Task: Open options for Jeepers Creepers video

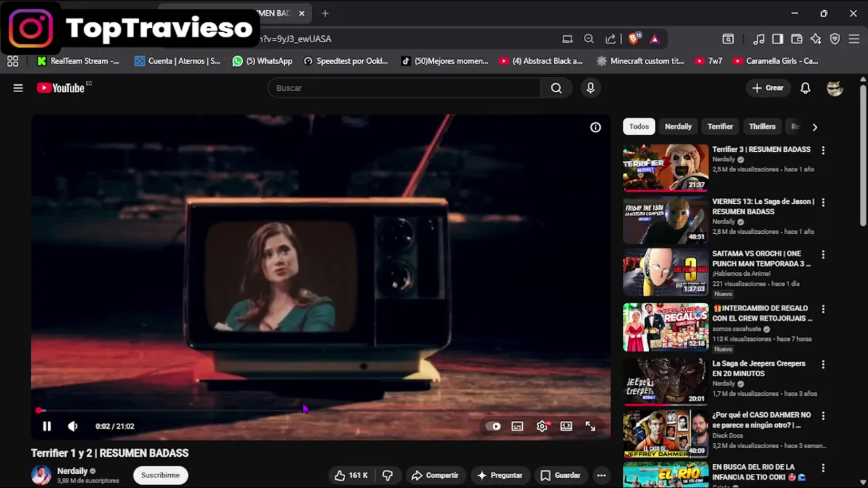Action: point(823,365)
